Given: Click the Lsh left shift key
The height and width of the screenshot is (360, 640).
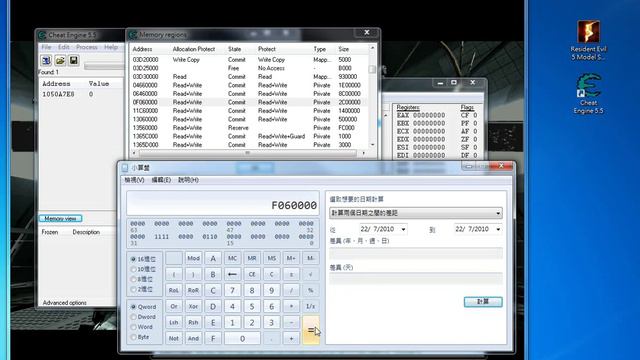Looking at the screenshot, I should coord(173,322).
